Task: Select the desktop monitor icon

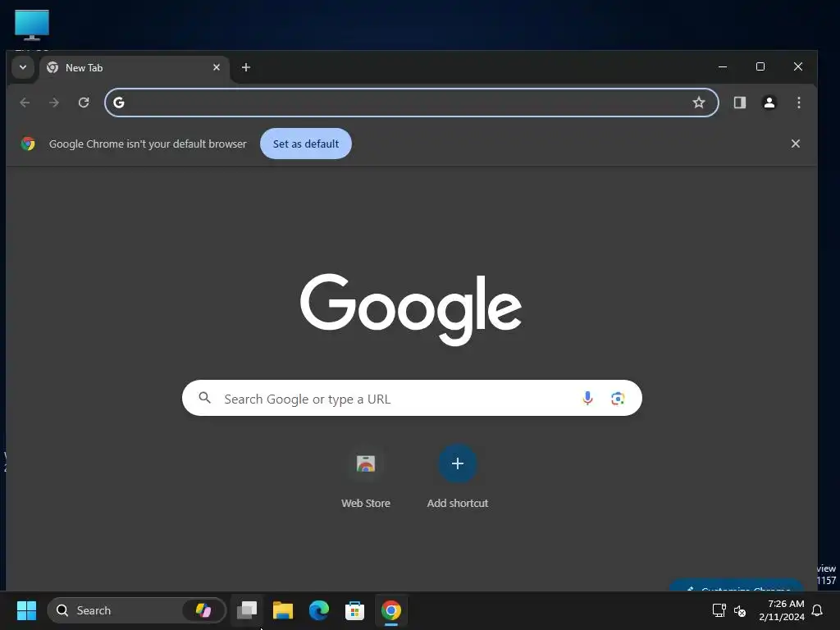Action: pyautogui.click(x=32, y=25)
